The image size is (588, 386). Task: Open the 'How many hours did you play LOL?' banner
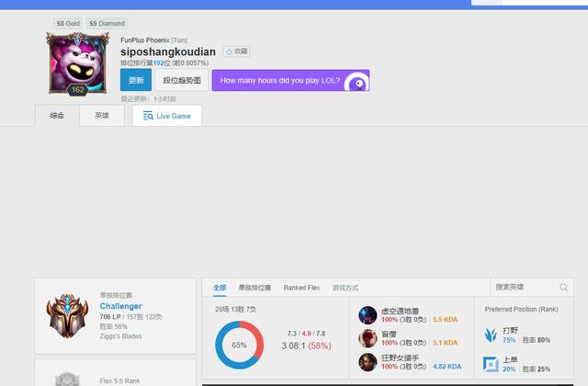pyautogui.click(x=290, y=80)
